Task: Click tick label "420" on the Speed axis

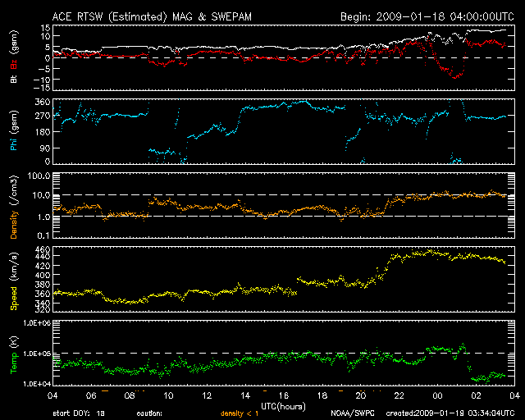Action: (43, 266)
